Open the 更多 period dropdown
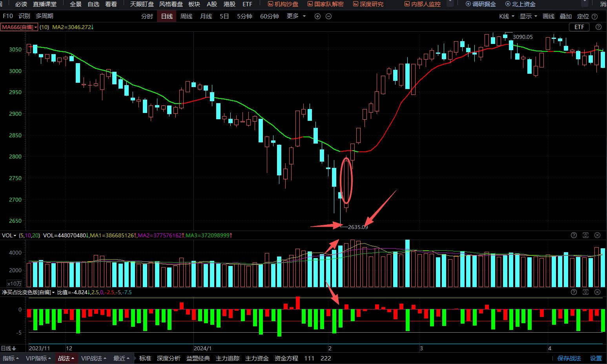Screen dimensions: 607x364 click(296, 16)
